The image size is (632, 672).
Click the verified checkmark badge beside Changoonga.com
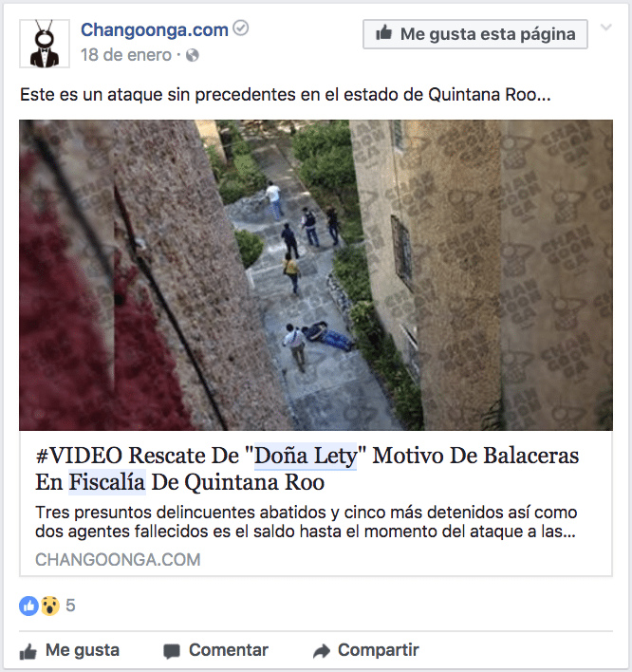click(241, 28)
